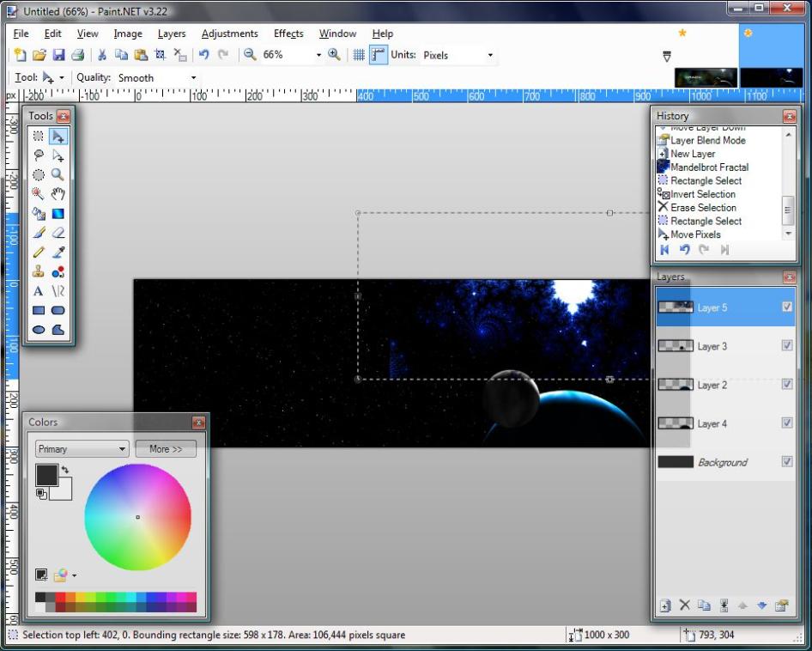Choose the Eraser tool
Screen dimensions: 812x651
pyautogui.click(x=58, y=233)
